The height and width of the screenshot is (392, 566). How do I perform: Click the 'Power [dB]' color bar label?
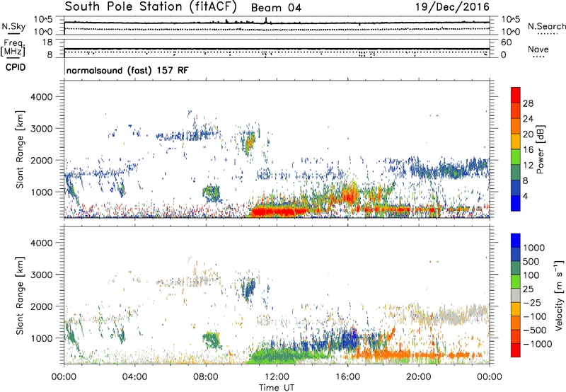point(540,149)
